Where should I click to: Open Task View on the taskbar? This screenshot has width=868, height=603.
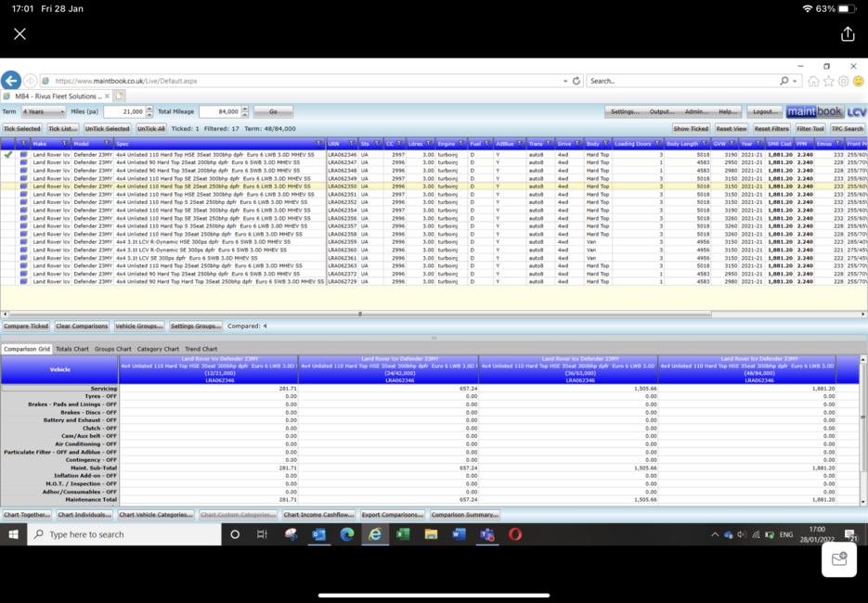point(262,534)
